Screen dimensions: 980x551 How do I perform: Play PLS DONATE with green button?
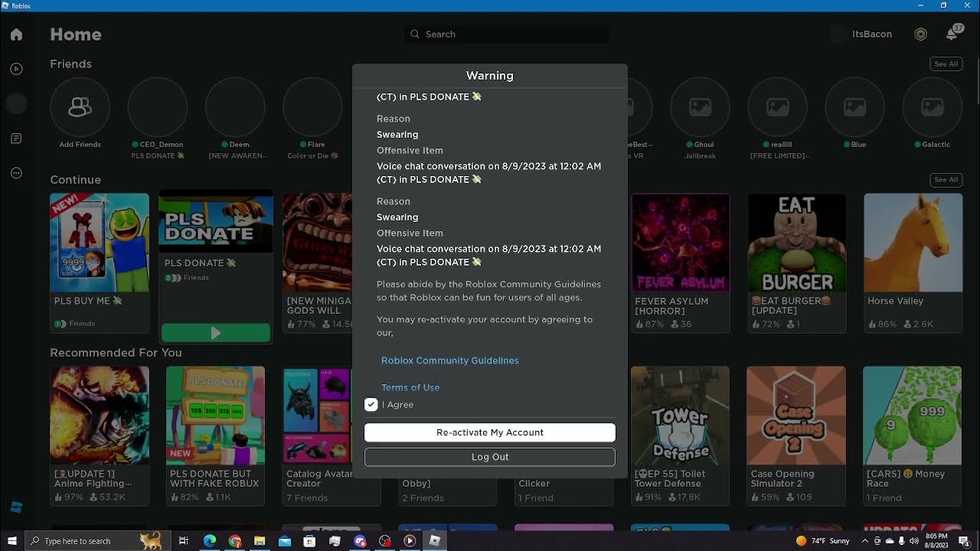tap(216, 333)
